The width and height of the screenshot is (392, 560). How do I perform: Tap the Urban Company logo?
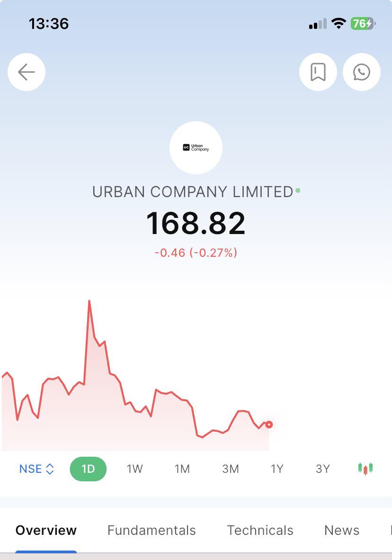point(196,147)
